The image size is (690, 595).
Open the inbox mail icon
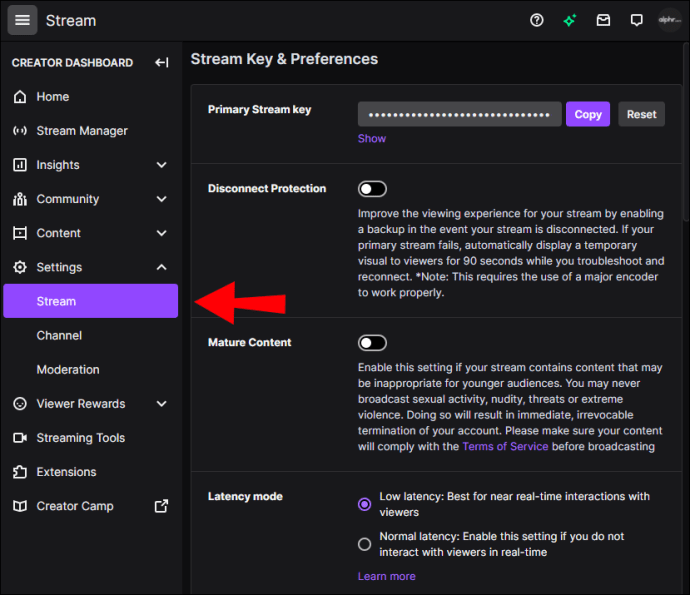[x=603, y=20]
